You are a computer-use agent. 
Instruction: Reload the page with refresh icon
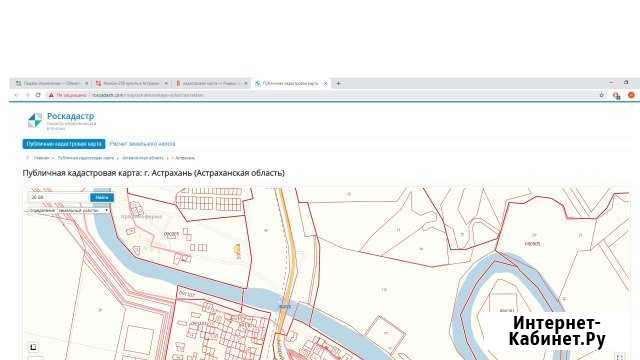[38, 95]
